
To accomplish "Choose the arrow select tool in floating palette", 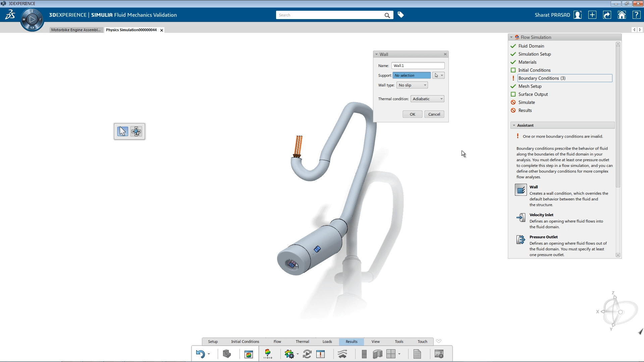I will (122, 131).
